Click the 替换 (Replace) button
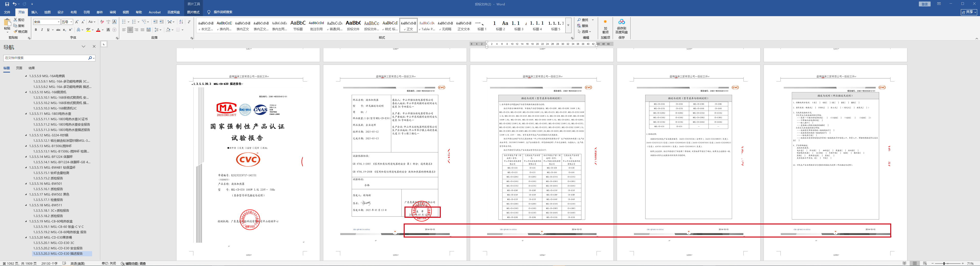This screenshot has width=980, height=266. [583, 26]
